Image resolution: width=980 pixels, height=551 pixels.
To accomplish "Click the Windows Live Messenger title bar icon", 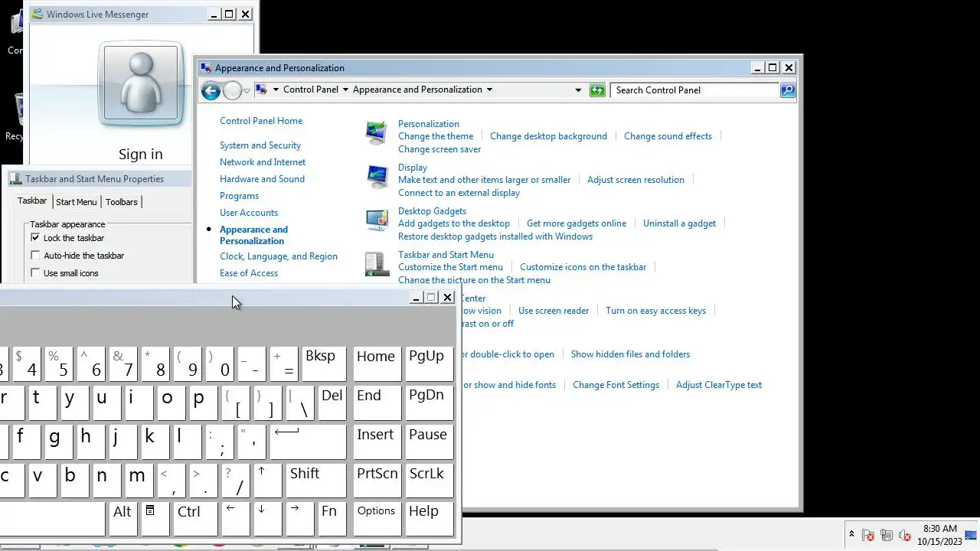I will click(38, 14).
